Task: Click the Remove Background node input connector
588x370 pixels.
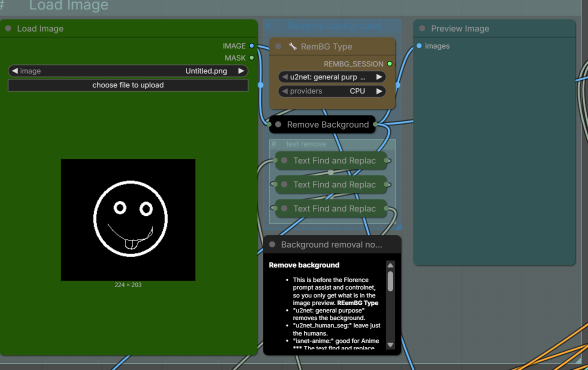Action: 269,124
